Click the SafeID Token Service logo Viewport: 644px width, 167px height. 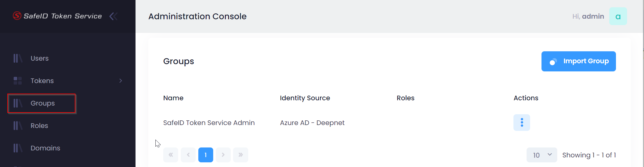[58, 16]
